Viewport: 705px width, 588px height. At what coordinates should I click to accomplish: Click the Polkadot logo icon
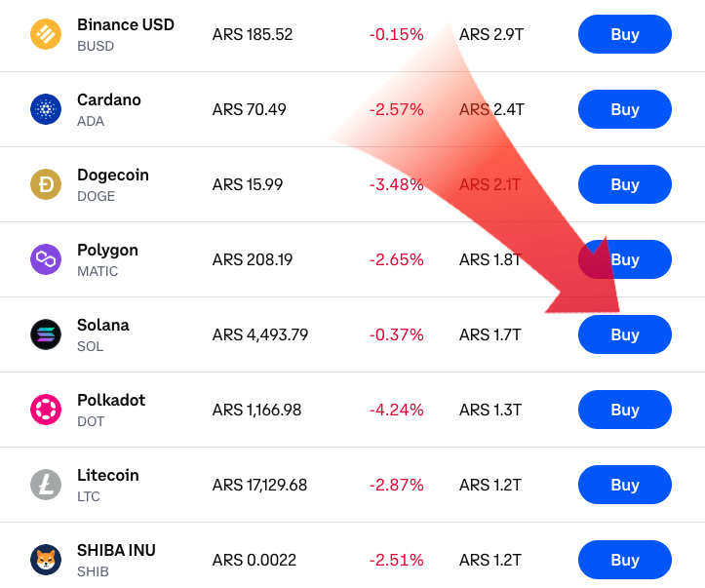pyautogui.click(x=46, y=410)
